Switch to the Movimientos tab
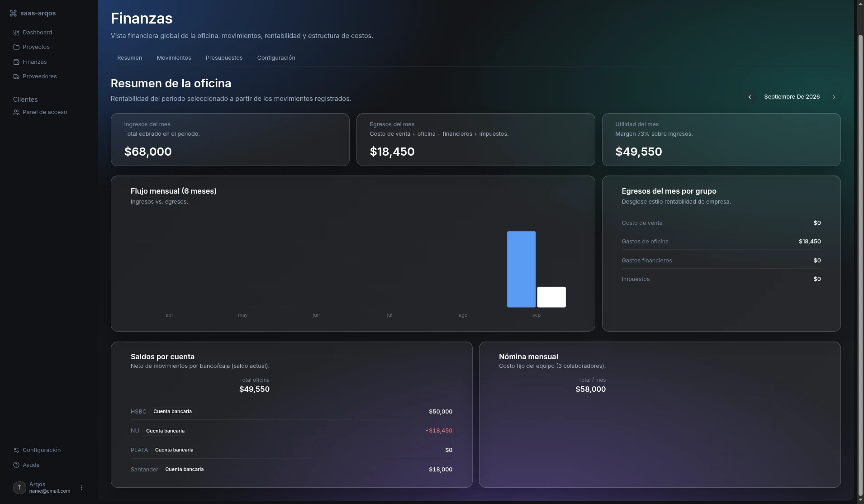864x504 pixels. click(x=174, y=58)
